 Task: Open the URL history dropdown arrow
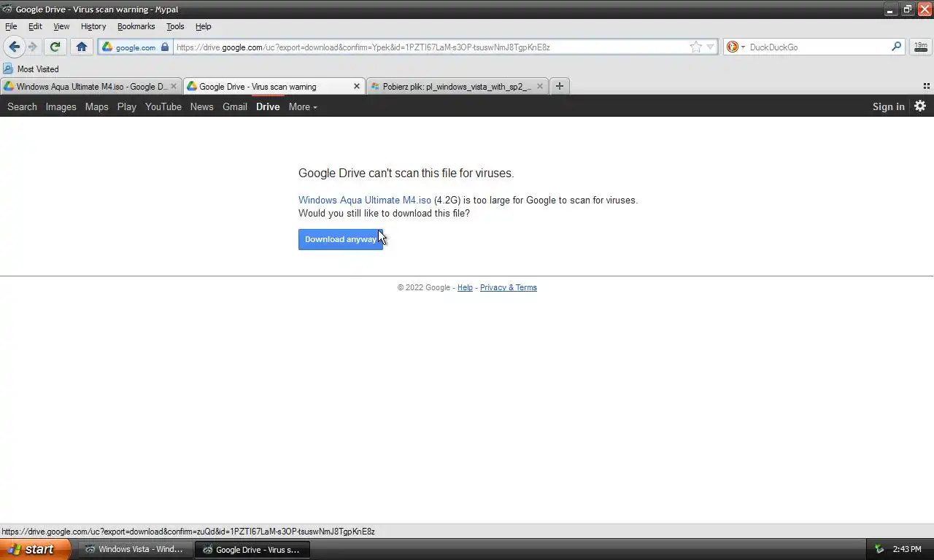(x=710, y=47)
